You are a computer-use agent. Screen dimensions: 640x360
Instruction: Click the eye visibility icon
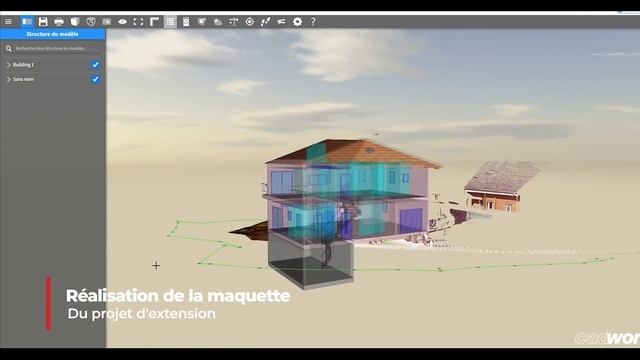(122, 22)
